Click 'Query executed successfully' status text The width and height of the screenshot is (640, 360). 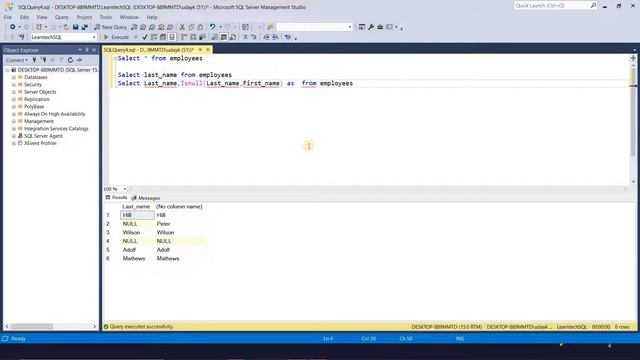(x=141, y=327)
